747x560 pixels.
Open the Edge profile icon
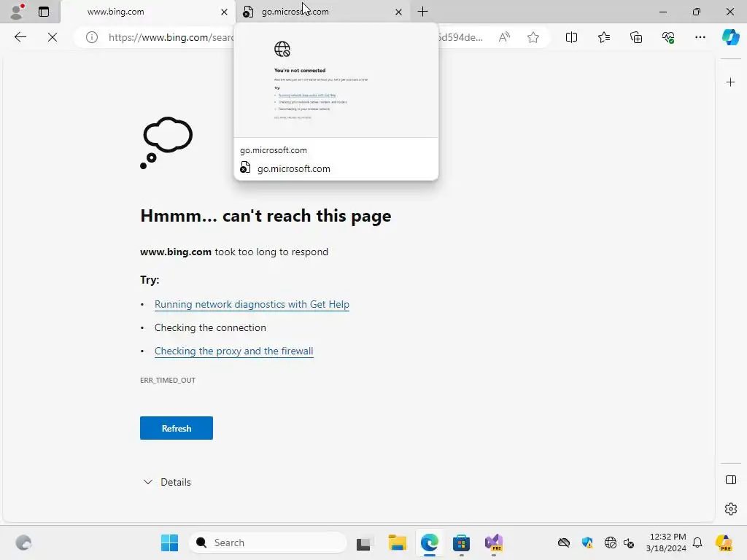[18, 12]
